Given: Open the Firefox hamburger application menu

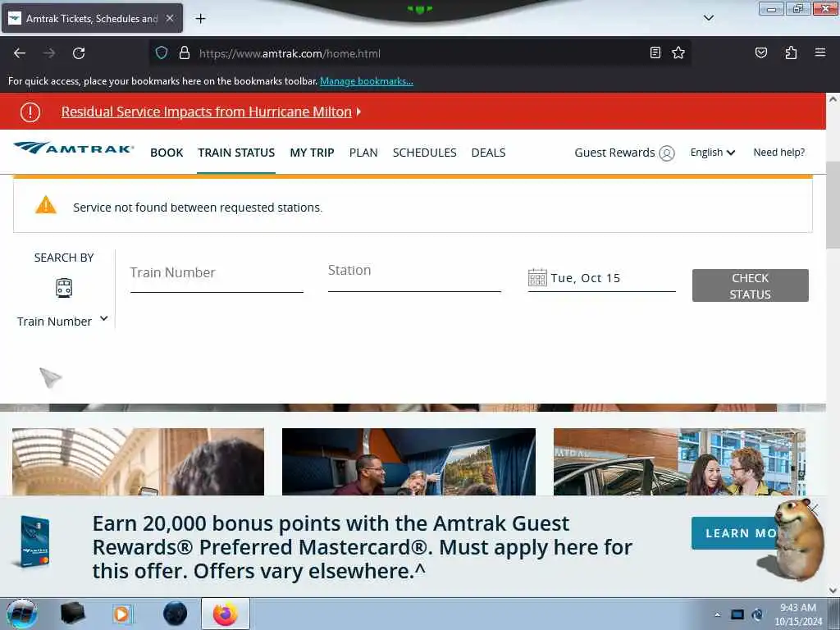Looking at the screenshot, I should pos(819,52).
